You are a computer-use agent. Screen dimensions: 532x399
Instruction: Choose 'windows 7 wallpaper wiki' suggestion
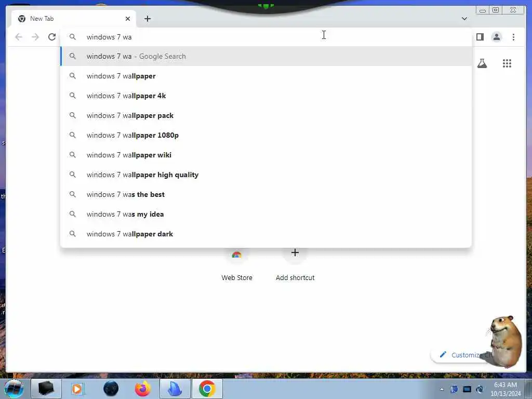coord(265,155)
